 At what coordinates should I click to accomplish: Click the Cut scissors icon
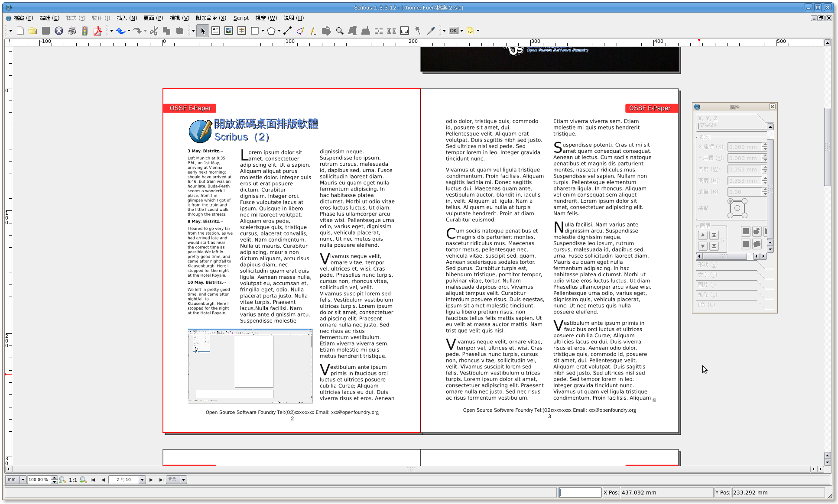[154, 31]
